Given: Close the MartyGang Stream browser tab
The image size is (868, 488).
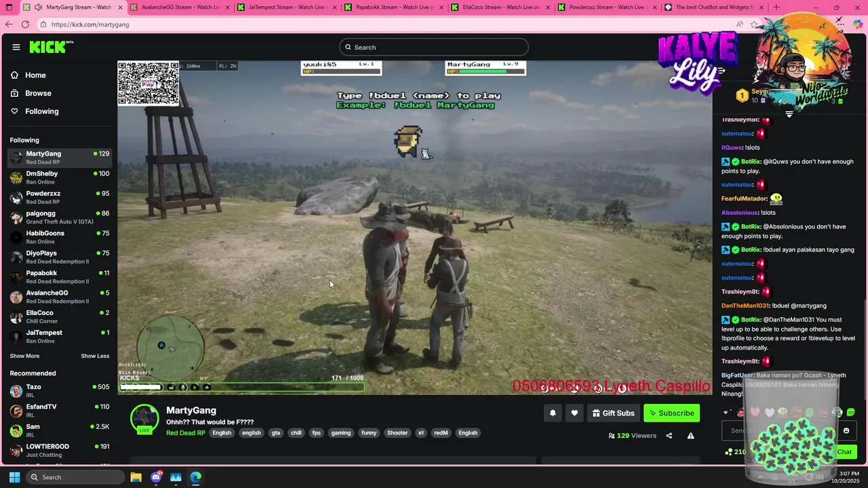Looking at the screenshot, I should point(120,7).
